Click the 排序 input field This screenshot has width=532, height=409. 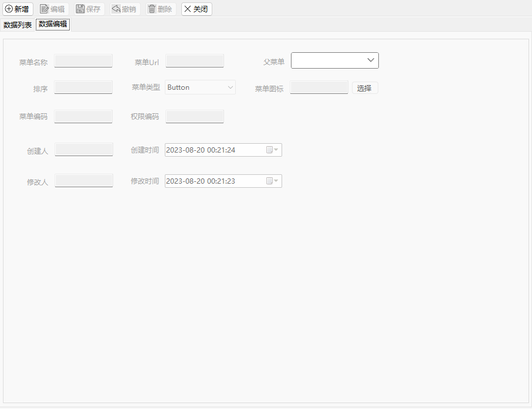(83, 87)
